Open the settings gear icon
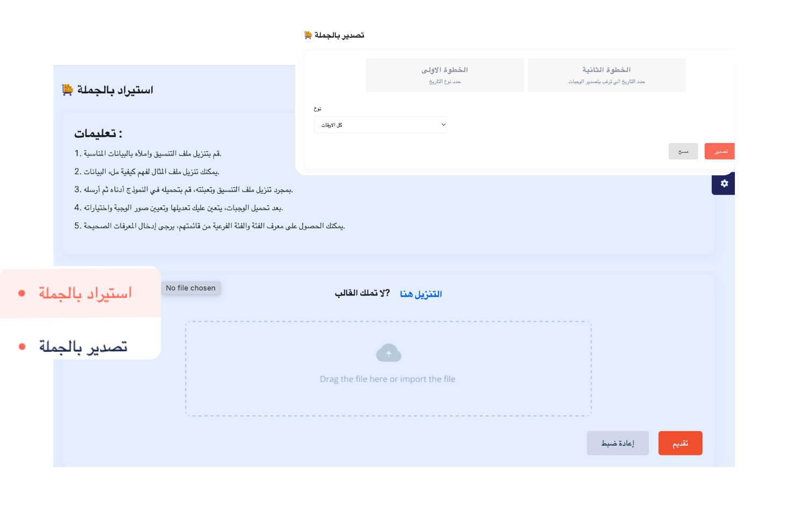788x532 pixels. [724, 183]
